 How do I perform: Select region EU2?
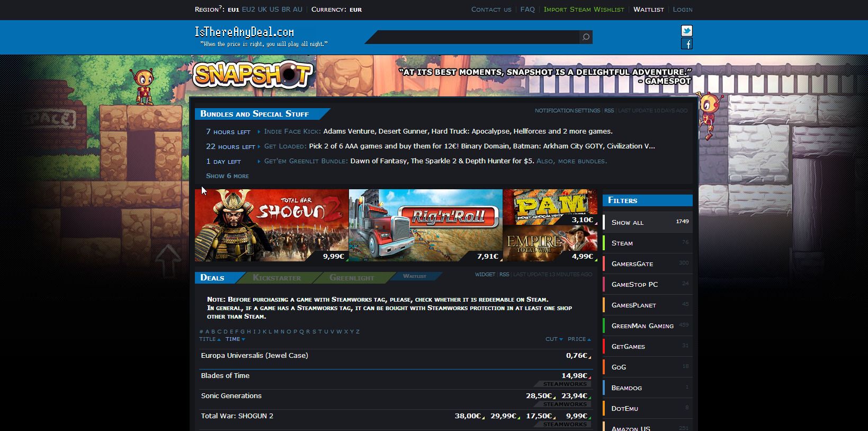248,10
